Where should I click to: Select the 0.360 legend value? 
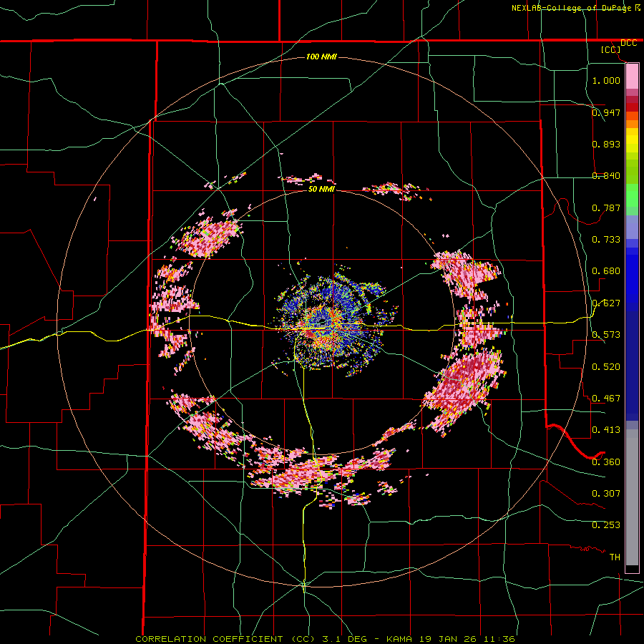(606, 462)
